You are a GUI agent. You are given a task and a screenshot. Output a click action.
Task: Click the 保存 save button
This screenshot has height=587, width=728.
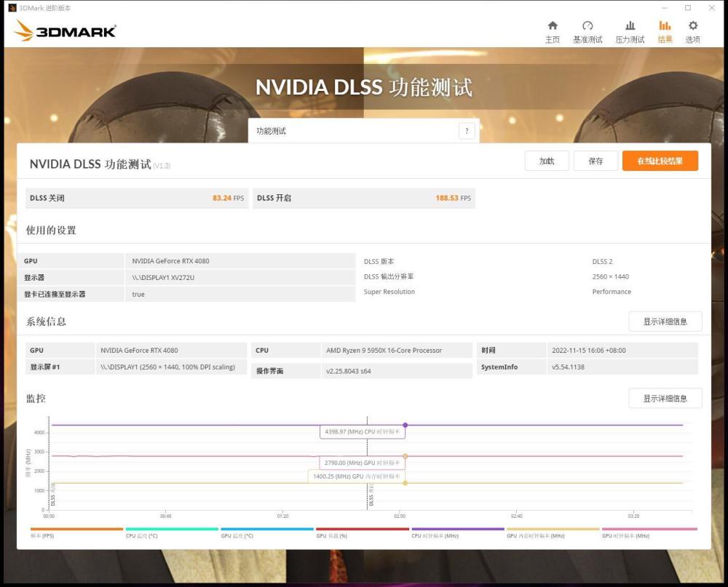click(596, 161)
